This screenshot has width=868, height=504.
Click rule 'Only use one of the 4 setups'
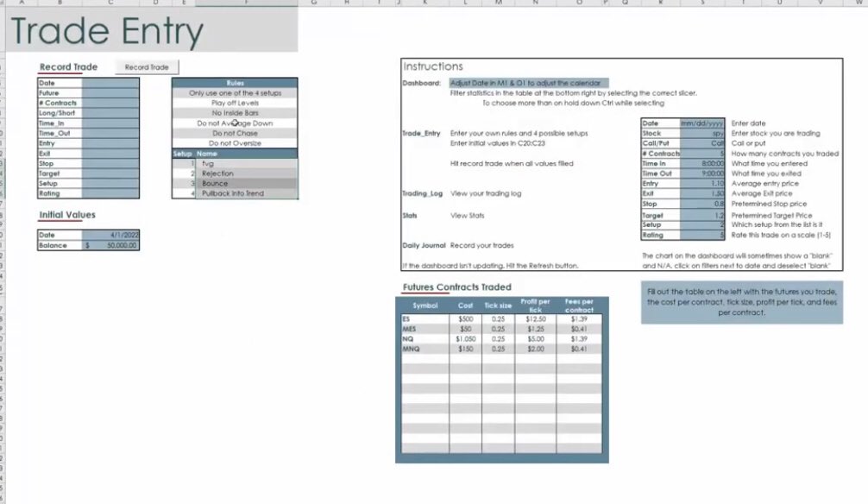click(x=235, y=93)
